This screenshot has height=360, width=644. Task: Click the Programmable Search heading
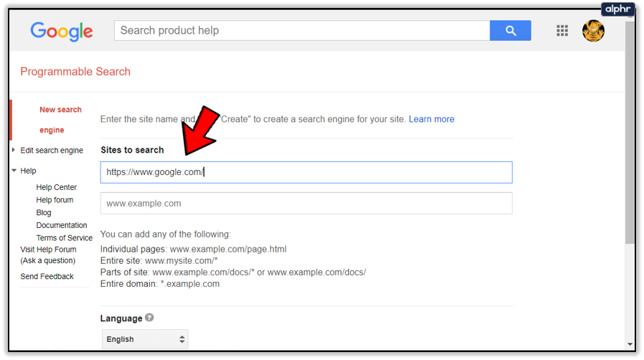coord(75,72)
